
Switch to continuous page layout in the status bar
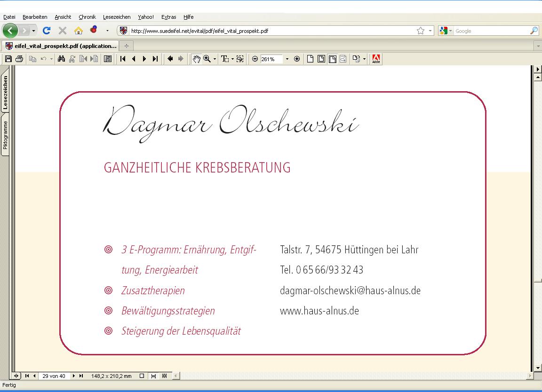[153, 376]
